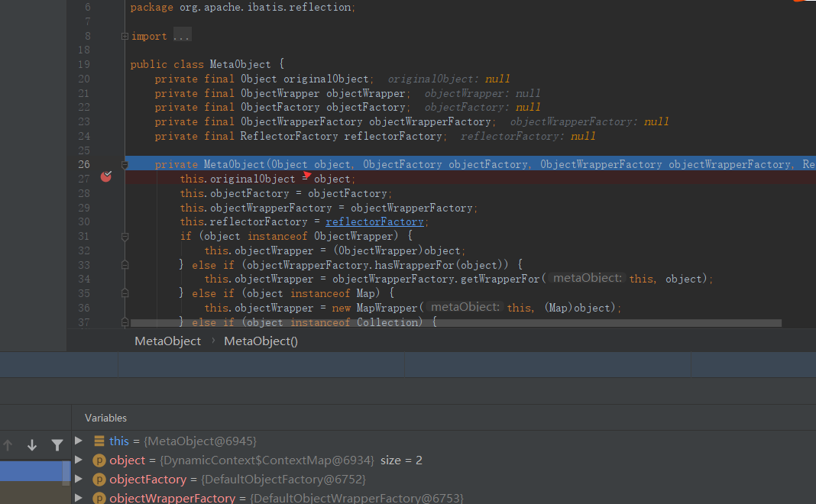
Task: Click the 'this' object icon in Variables
Action: click(99, 441)
